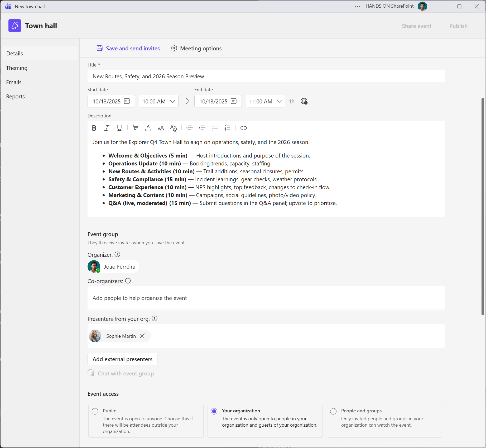Insert a numbered list in description
This screenshot has height=448, width=486.
227,128
